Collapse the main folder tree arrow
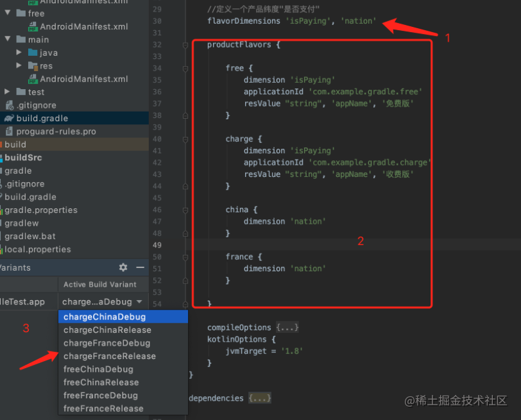521x420 pixels. (8, 39)
